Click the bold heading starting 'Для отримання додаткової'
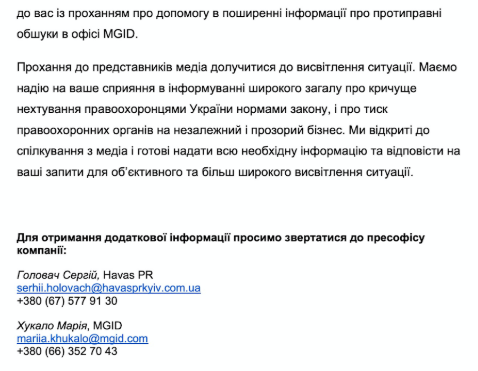The image size is (478, 371). pyautogui.click(x=221, y=244)
